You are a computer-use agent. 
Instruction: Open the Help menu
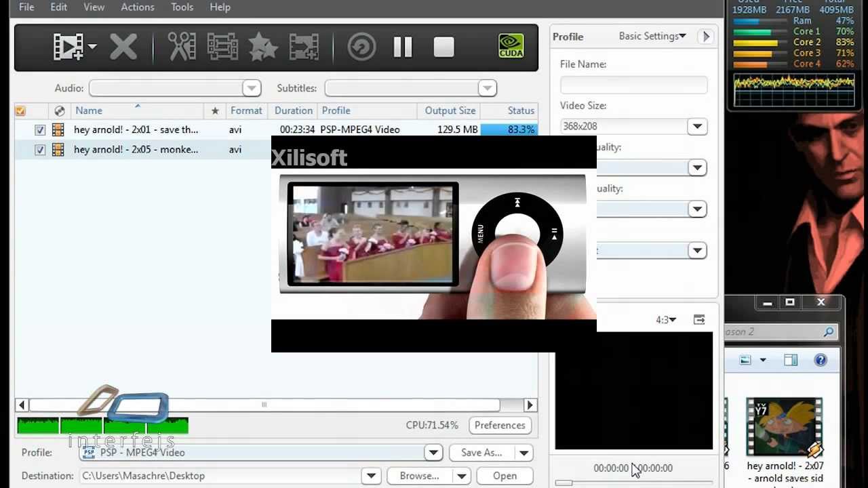[x=220, y=7]
